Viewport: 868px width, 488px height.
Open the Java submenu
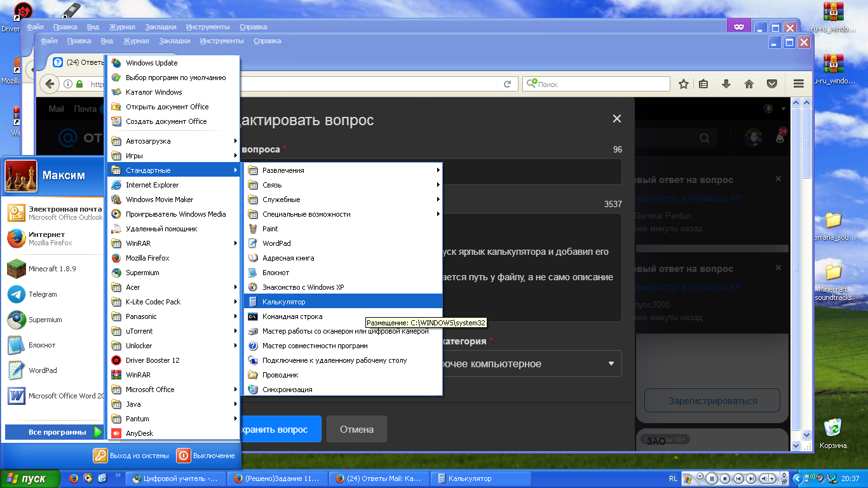172,404
